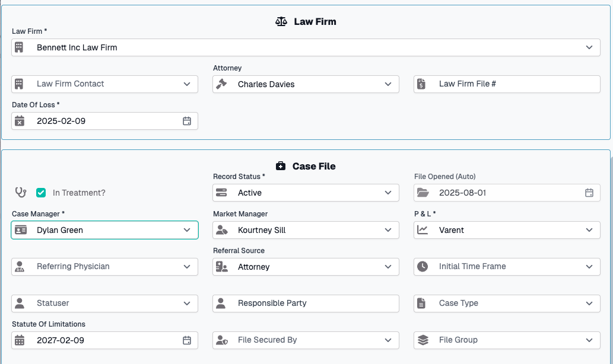Image resolution: width=613 pixels, height=364 pixels.
Task: Click the calendar icon in Date Of Loss field
Action: pos(187,120)
